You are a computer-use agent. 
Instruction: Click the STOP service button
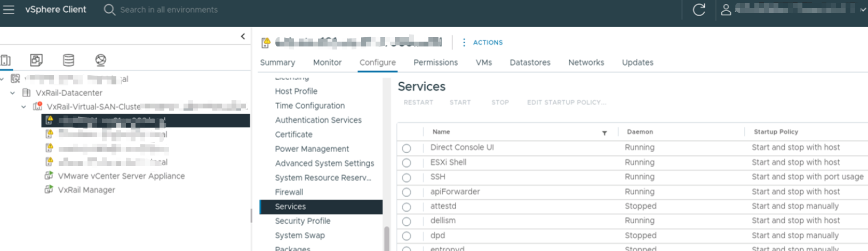500,103
